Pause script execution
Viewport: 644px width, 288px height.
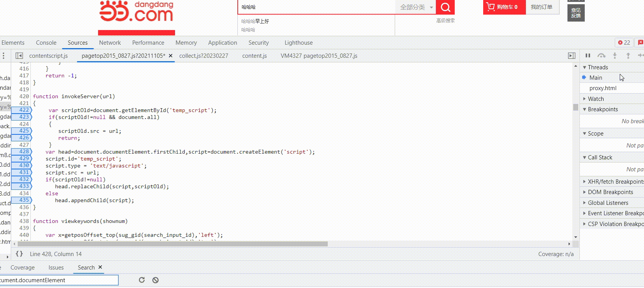tap(588, 56)
